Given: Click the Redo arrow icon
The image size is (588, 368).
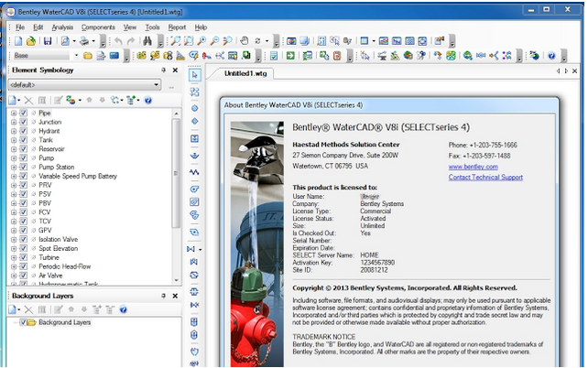Looking at the screenshot, I should click(130, 41).
